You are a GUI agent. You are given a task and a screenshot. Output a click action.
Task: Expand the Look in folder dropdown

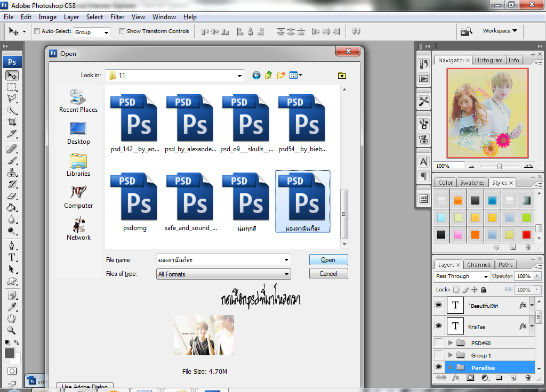coord(239,76)
